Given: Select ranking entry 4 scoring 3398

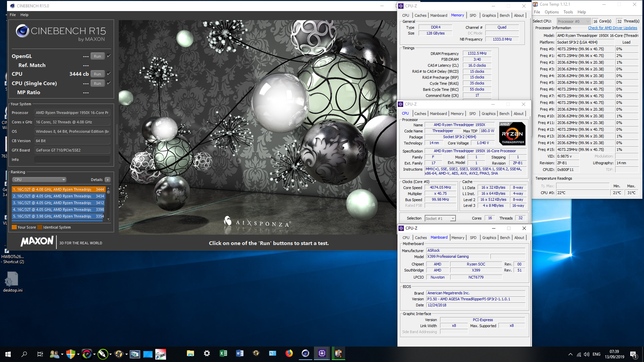Looking at the screenshot, I should point(59,209).
